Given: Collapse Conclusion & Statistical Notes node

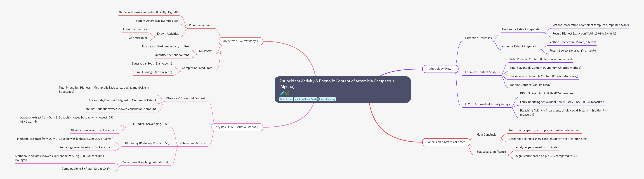Looking at the screenshot, I should [446, 142].
